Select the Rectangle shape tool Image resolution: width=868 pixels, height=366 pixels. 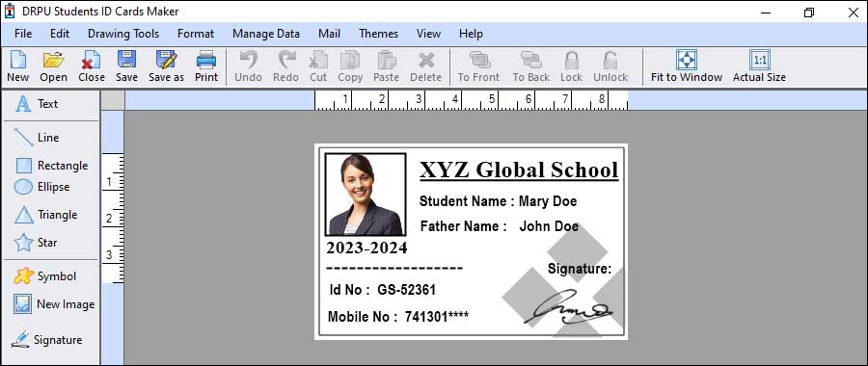[51, 166]
